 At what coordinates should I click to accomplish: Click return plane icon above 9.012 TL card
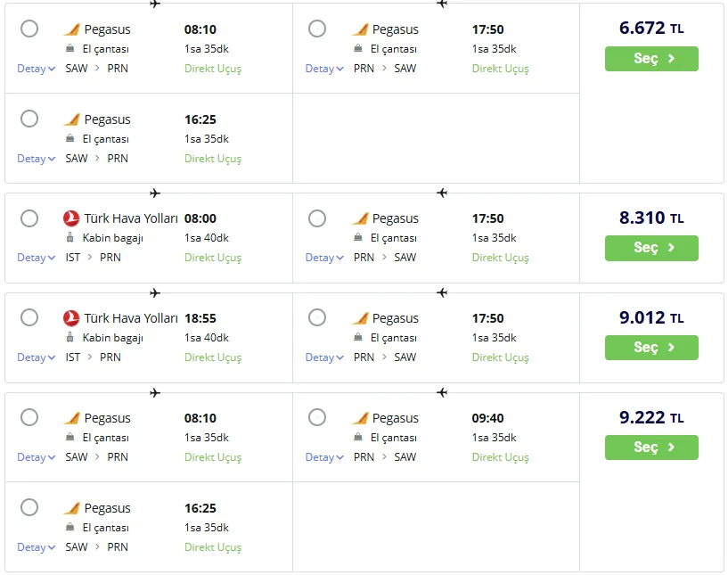(x=442, y=292)
